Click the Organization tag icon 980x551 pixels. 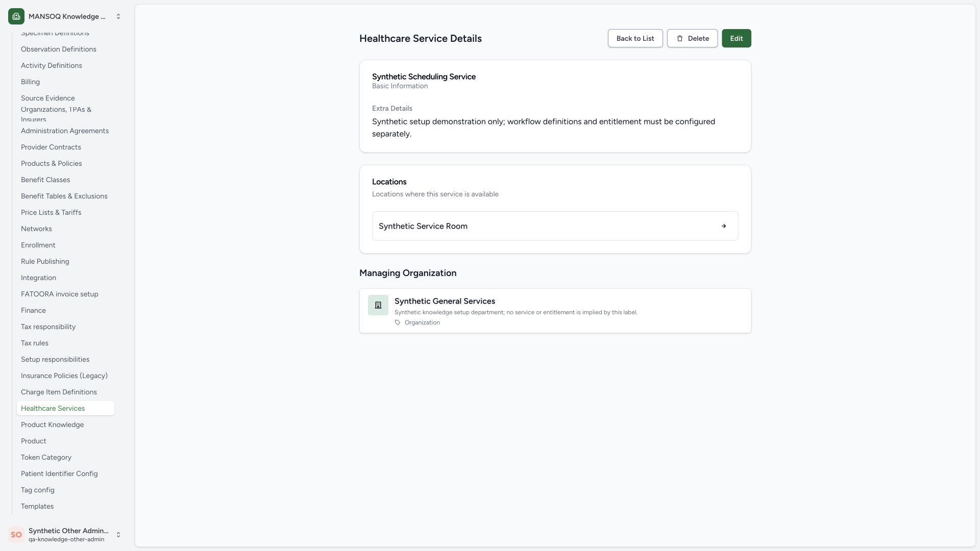coord(398,322)
